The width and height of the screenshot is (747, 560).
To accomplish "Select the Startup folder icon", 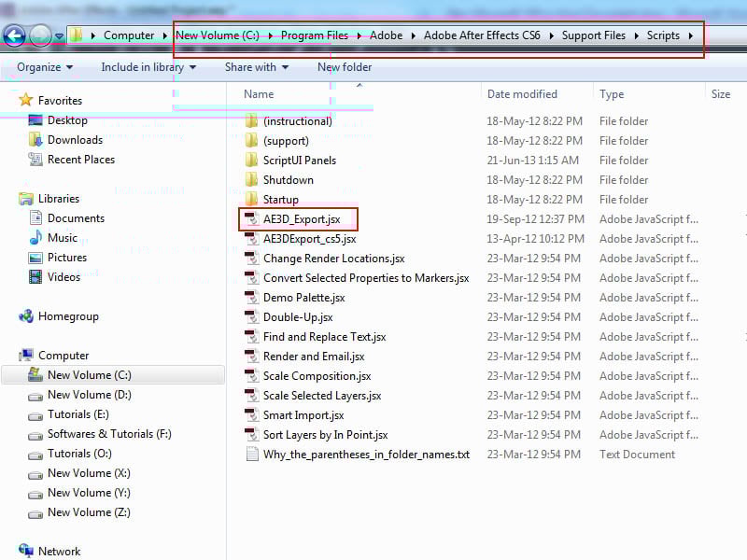I will [251, 199].
